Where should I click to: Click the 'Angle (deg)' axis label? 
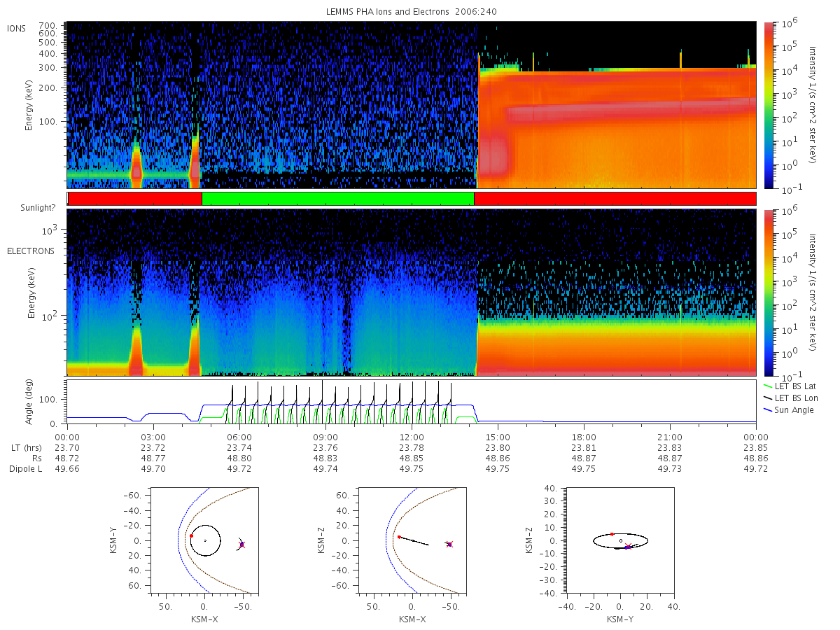click(x=29, y=401)
